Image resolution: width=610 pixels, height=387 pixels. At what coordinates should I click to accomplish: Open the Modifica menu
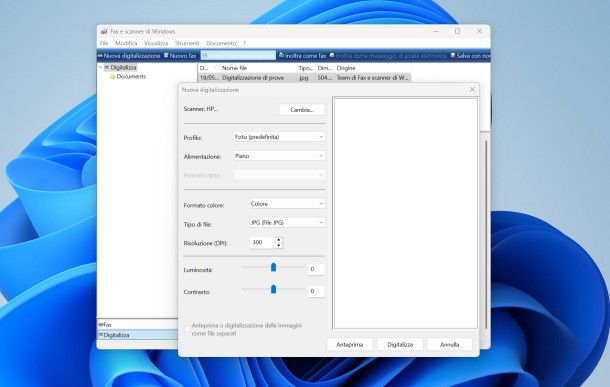(x=126, y=43)
